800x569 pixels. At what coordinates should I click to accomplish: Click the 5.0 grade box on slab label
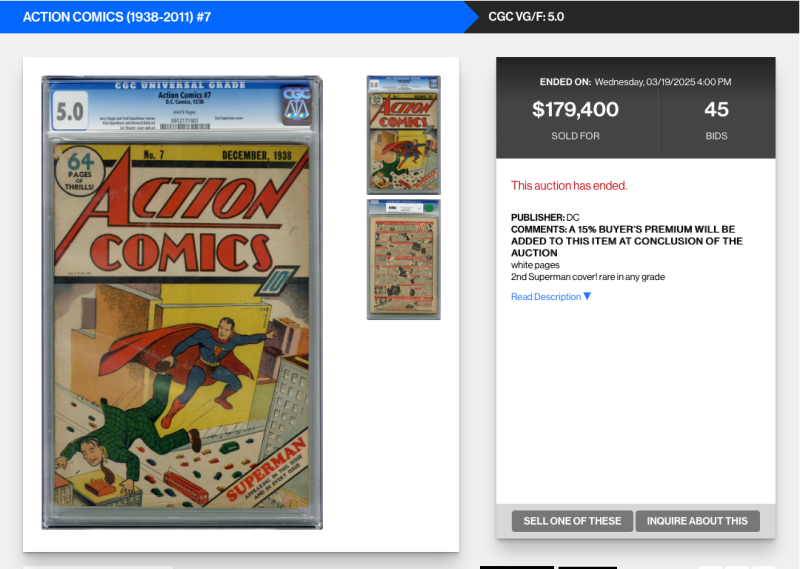tap(70, 111)
